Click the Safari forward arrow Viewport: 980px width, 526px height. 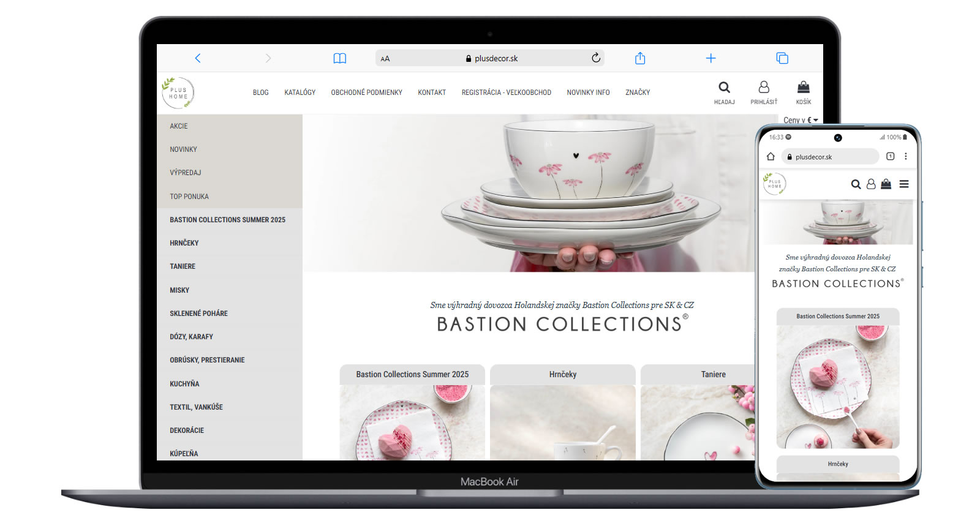tap(268, 58)
